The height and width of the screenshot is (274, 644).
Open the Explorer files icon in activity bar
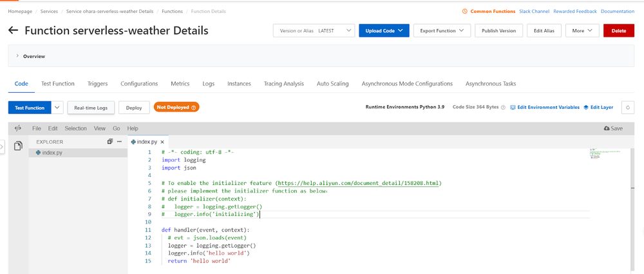pos(18,145)
